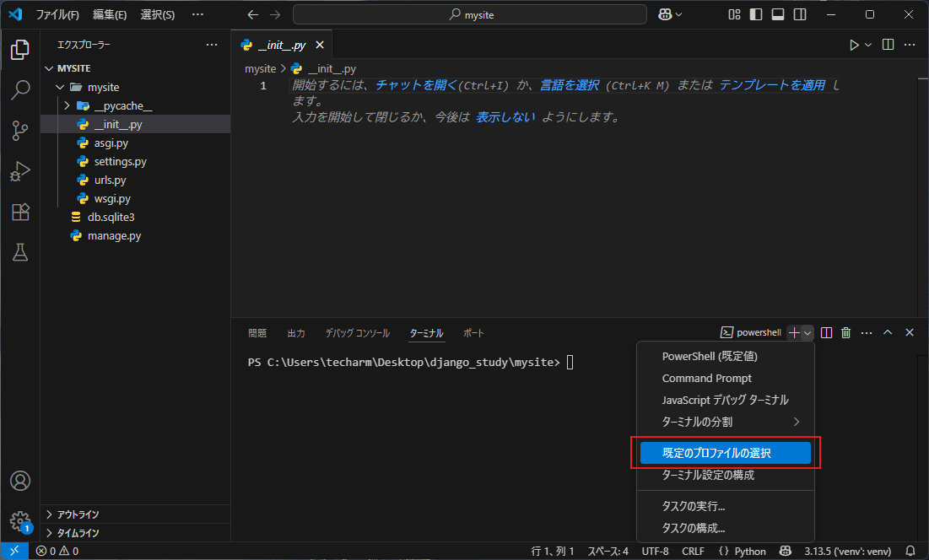Click the remote window indicator in status bar
929x560 pixels.
[x=14, y=551]
